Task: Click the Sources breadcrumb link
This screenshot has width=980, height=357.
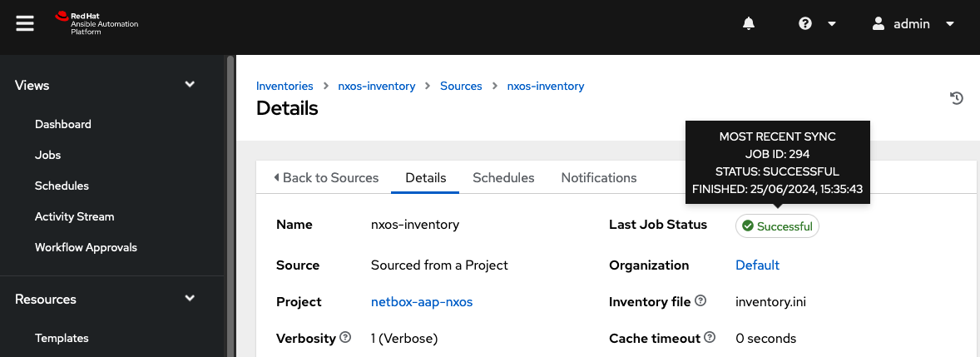Action: [x=461, y=87]
